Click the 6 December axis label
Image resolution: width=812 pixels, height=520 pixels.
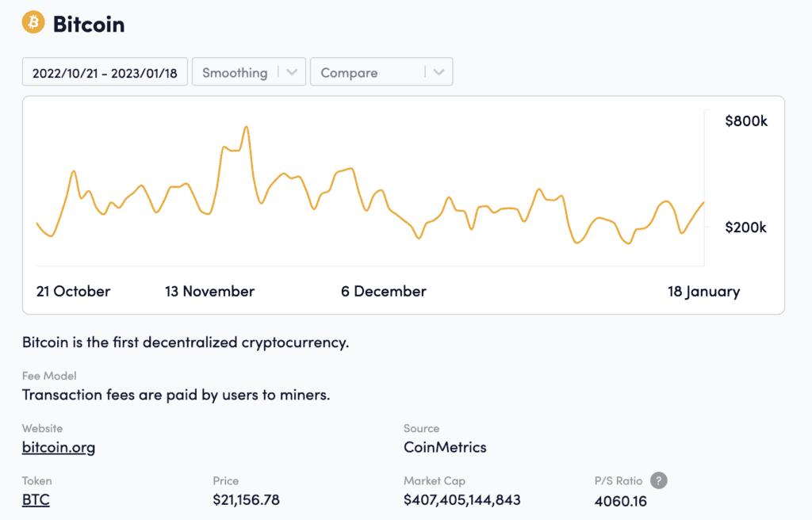(x=384, y=292)
